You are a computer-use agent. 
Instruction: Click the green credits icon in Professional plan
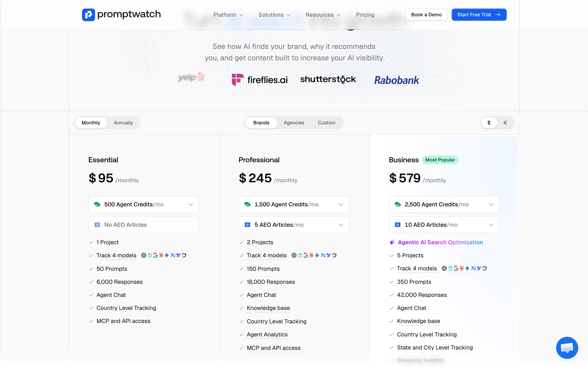pyautogui.click(x=247, y=204)
